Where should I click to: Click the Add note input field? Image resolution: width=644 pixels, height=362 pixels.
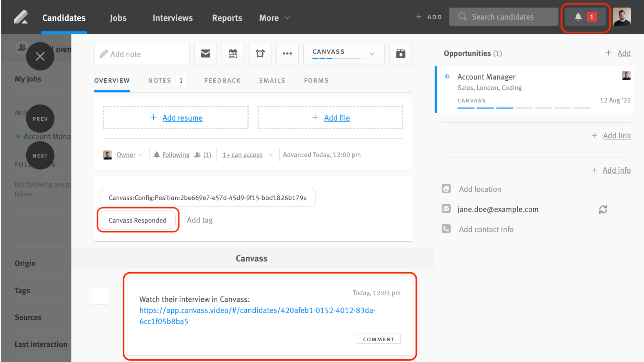[142, 54]
